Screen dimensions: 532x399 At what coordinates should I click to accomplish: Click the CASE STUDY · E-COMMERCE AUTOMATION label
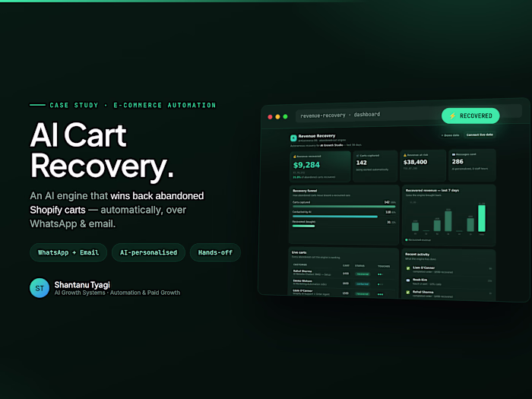tap(133, 105)
